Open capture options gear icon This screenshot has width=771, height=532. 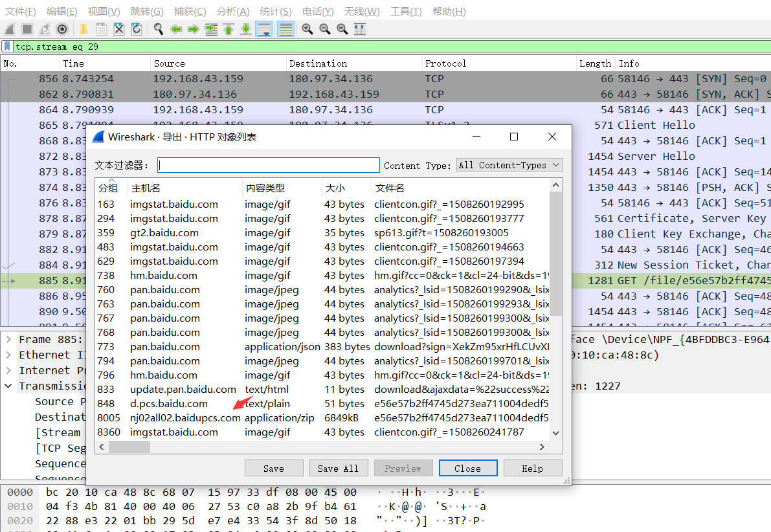(62, 30)
